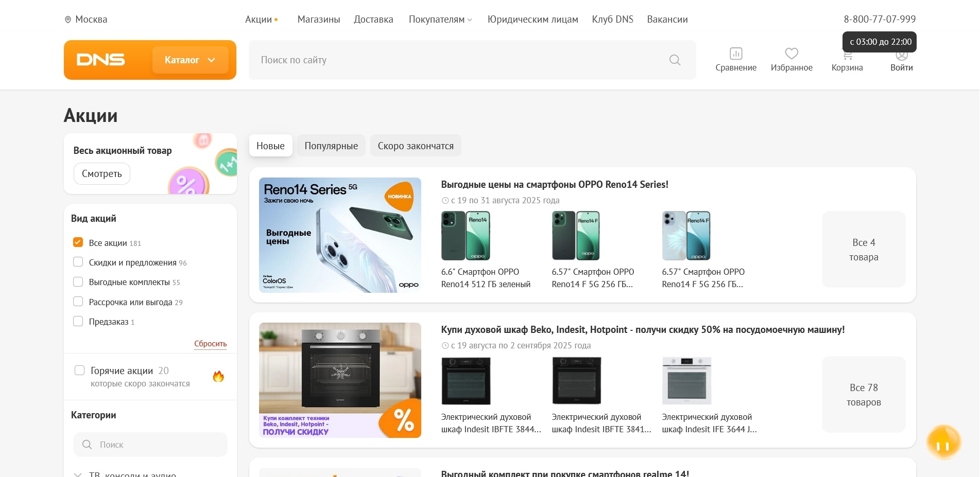This screenshot has height=477, width=980.
Task: Open the OPPO Reno14 Series promo banner
Action: click(340, 235)
